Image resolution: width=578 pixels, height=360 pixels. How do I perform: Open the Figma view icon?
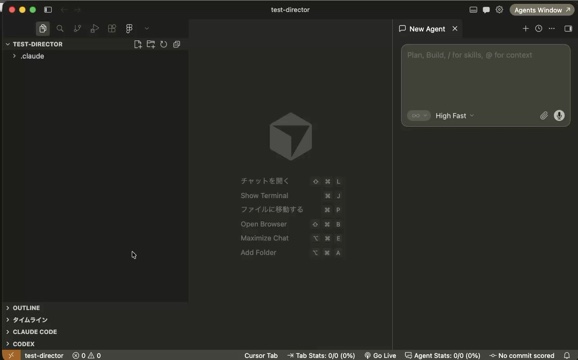pyautogui.click(x=129, y=28)
